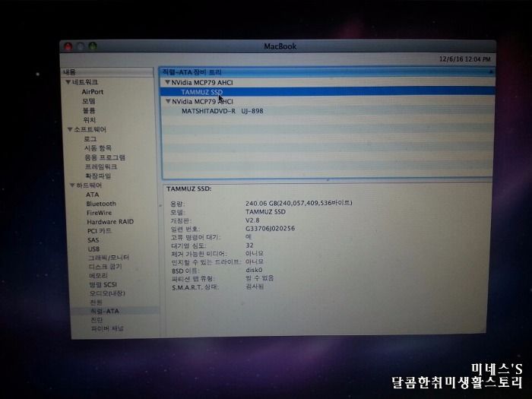
Task: Click the BSD name value disk0
Action: pos(254,270)
